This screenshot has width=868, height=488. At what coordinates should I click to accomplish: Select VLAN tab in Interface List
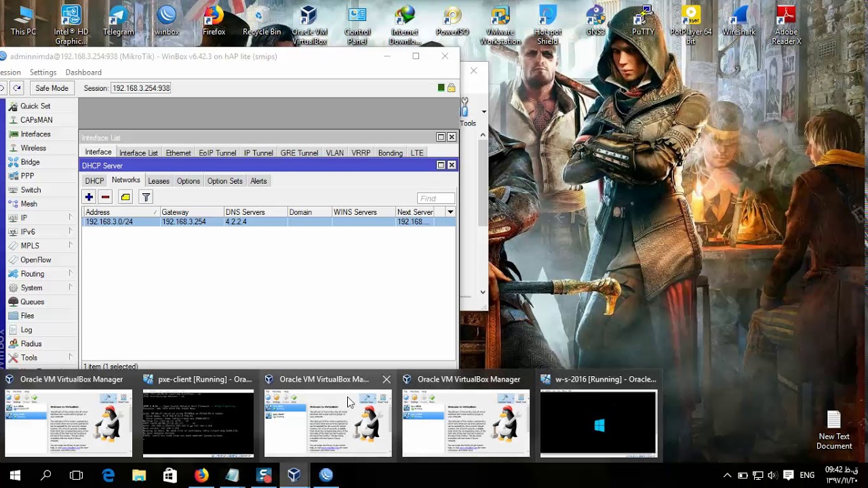click(335, 153)
